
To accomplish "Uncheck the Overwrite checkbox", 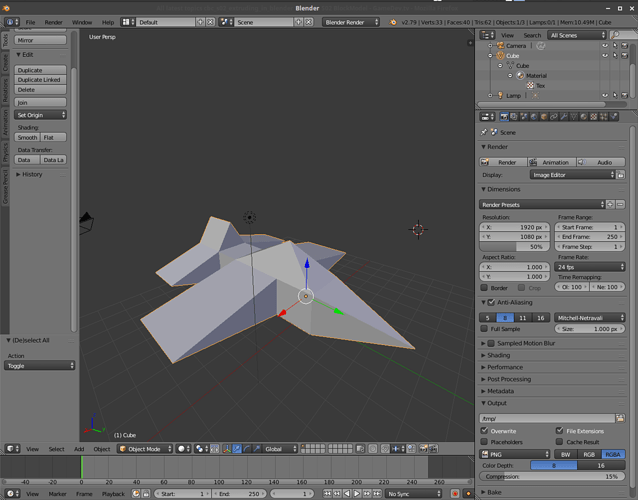I will click(x=484, y=430).
